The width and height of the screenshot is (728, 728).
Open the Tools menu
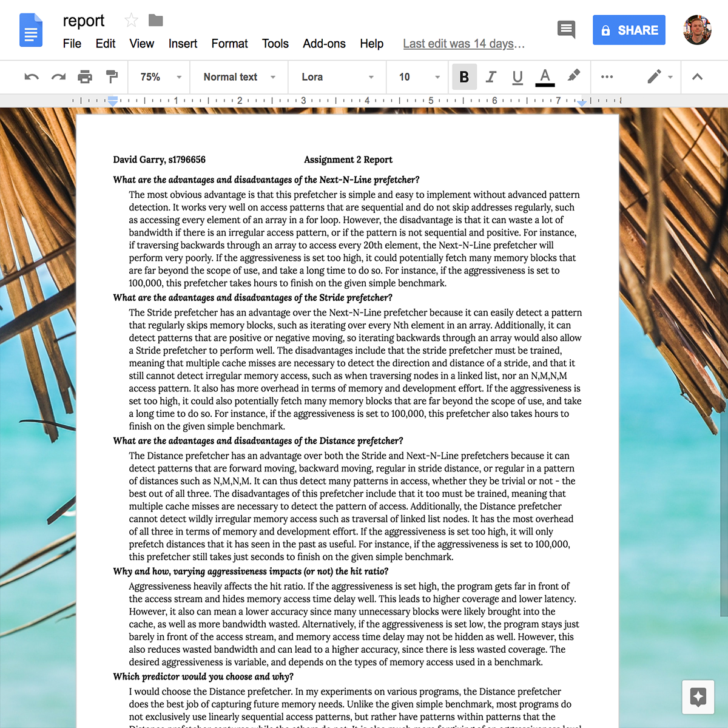275,43
